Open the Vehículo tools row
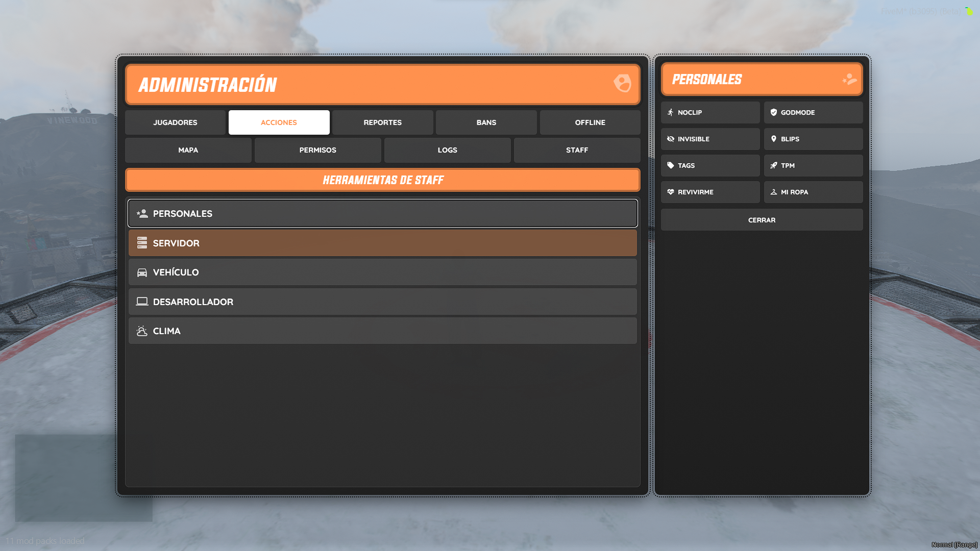The image size is (980, 551). 383,272
